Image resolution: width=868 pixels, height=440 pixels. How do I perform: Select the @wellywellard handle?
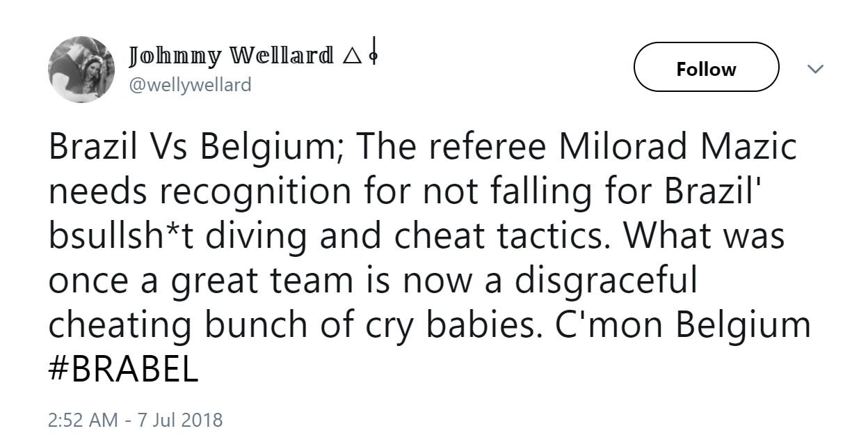[190, 84]
